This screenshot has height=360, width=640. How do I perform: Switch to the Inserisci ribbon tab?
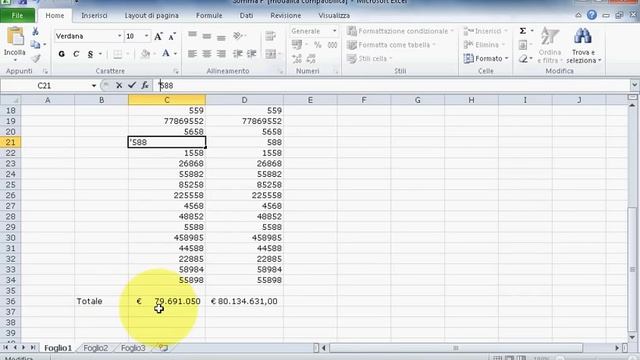(94, 16)
